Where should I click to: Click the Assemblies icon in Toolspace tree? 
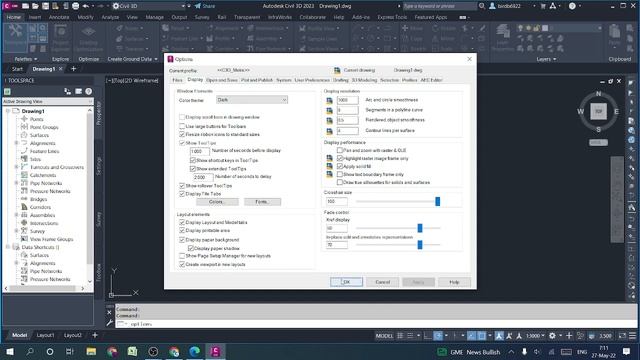24,215
